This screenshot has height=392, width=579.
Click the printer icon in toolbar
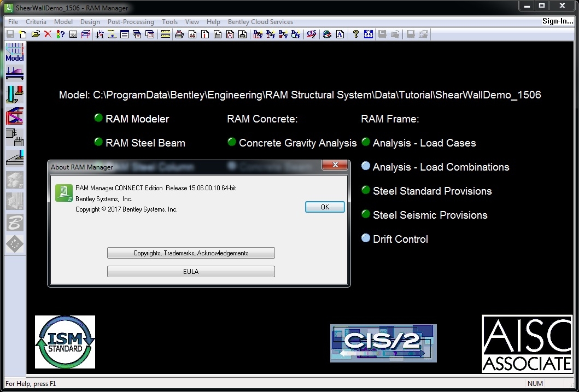tap(179, 34)
